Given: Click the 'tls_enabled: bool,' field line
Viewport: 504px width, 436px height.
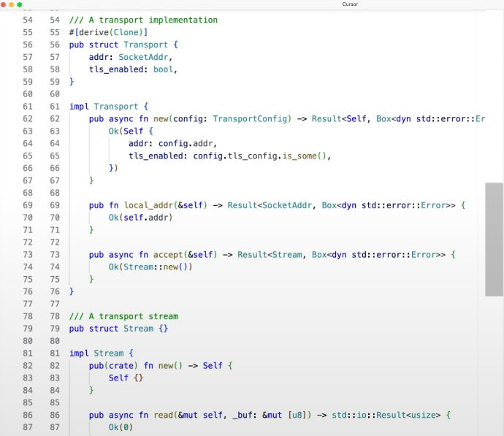Looking at the screenshot, I should pyautogui.click(x=133, y=69).
